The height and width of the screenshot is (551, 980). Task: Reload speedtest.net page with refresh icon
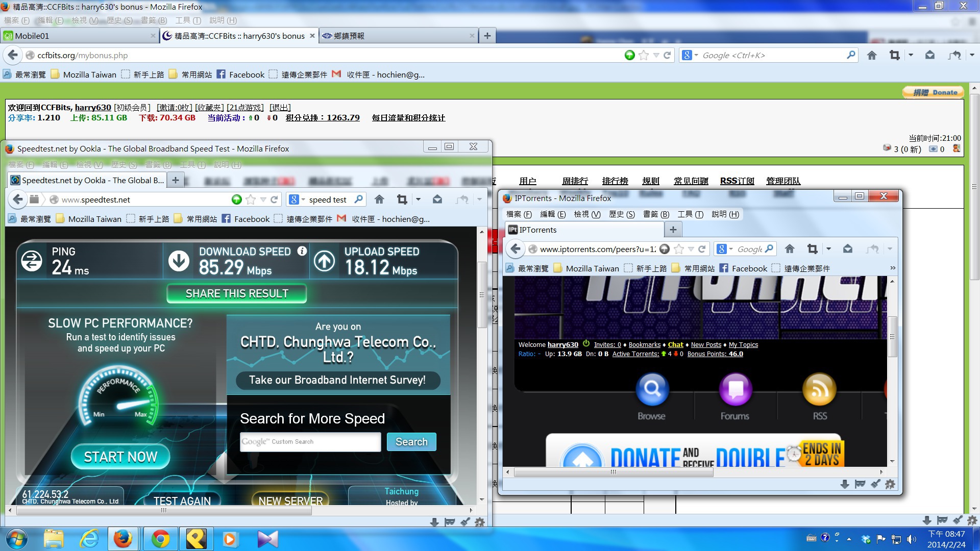pos(274,199)
